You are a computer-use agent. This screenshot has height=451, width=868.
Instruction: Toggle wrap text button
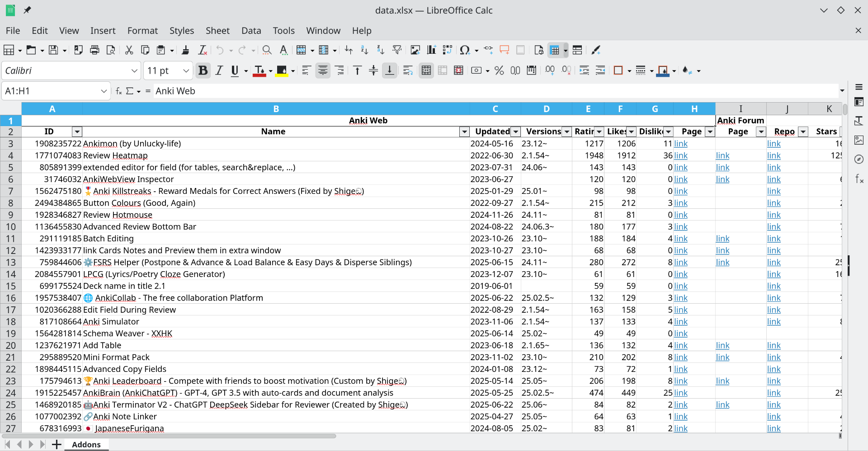coord(408,70)
